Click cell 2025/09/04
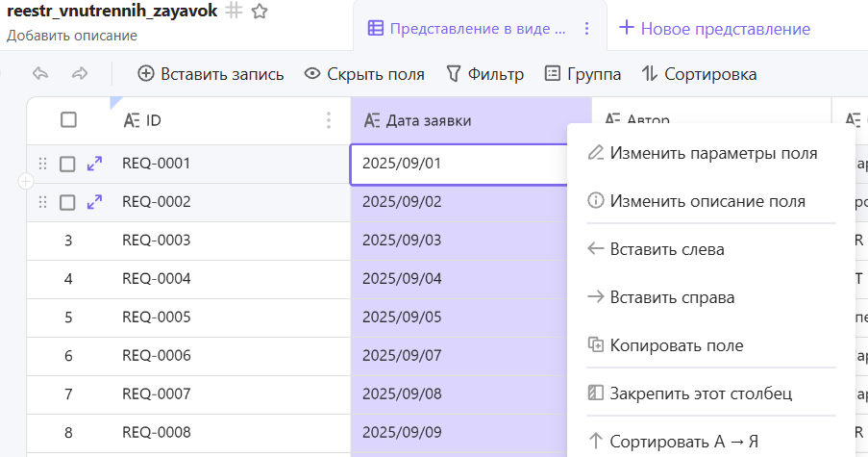 pyautogui.click(x=459, y=279)
